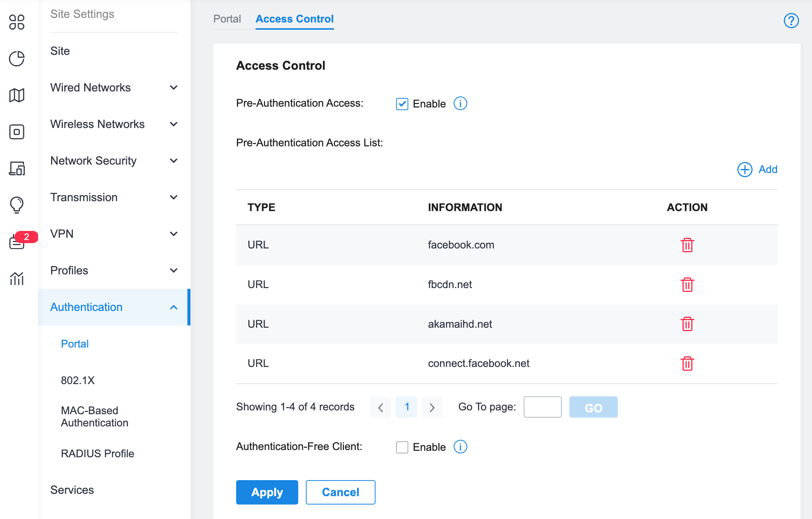Open the logs icon with badge 2

coord(17,242)
